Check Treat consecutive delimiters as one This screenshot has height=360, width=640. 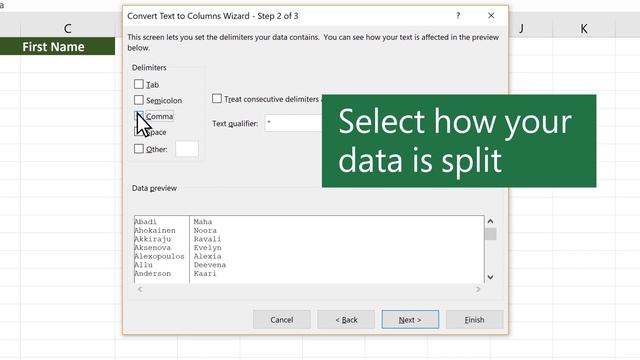217,98
